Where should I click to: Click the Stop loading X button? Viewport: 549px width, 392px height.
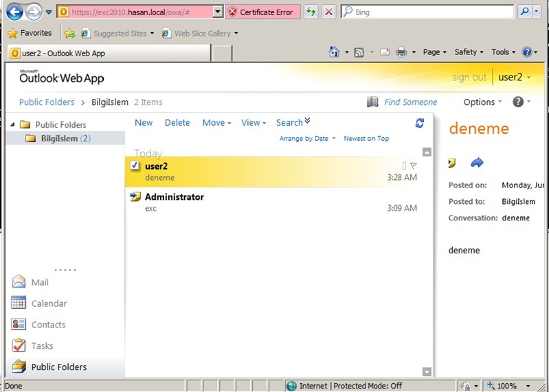tap(329, 12)
